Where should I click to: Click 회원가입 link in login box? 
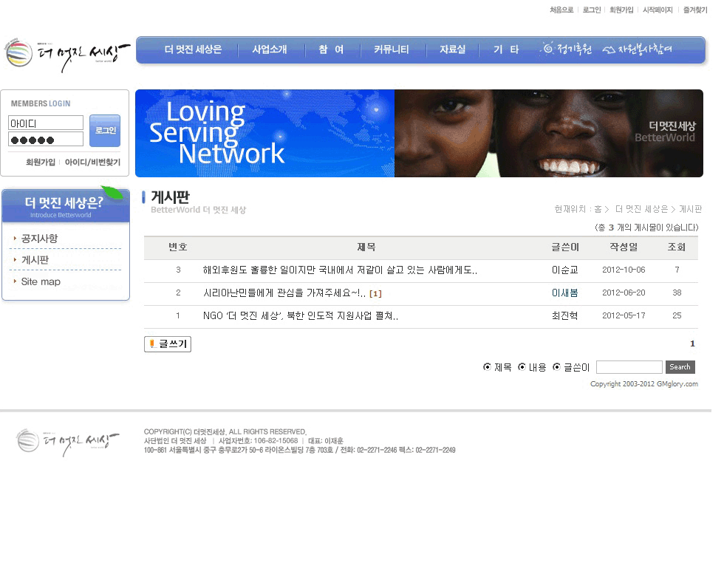[x=41, y=162]
